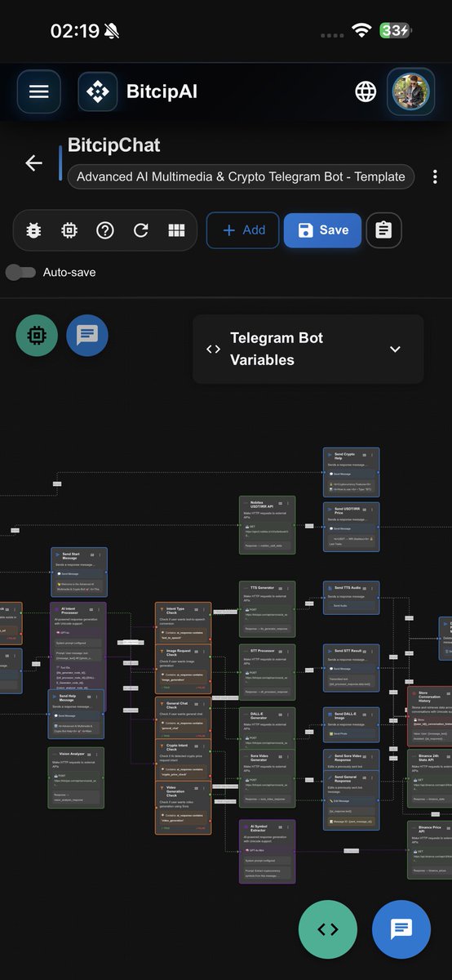Select the AI Intent Processor node

click(78, 646)
